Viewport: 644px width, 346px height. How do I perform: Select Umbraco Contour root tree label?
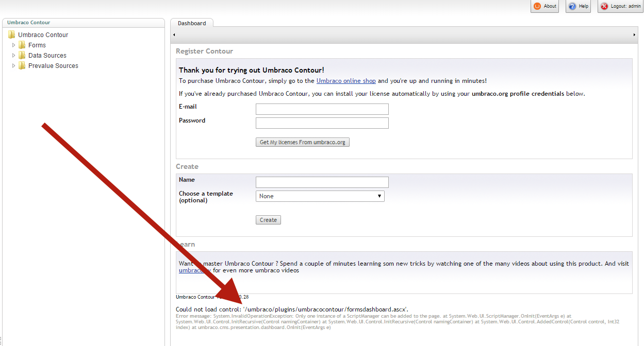click(x=43, y=35)
